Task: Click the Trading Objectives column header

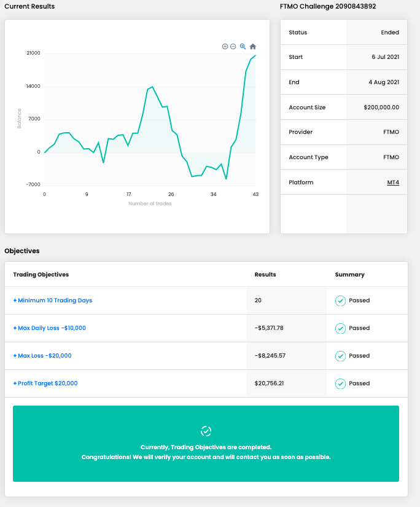Action: pos(41,275)
